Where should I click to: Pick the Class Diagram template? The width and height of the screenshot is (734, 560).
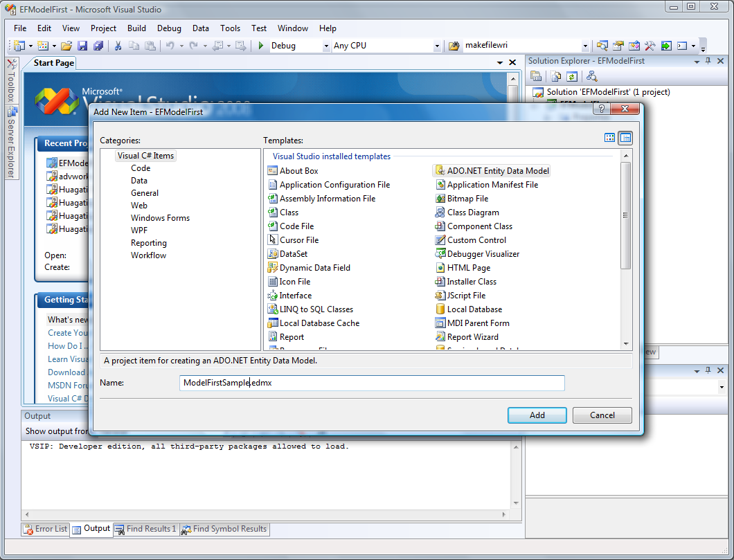(x=467, y=213)
